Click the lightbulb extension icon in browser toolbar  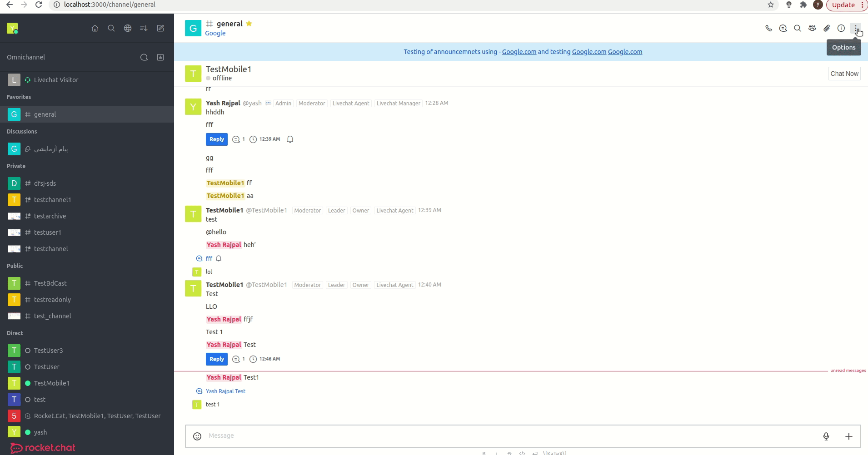789,5
